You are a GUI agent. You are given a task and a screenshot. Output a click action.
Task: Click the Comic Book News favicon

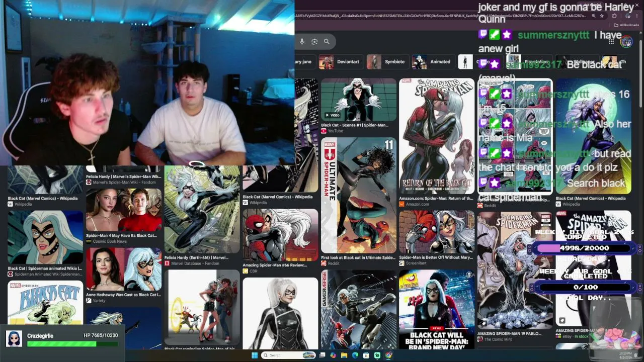89,242
